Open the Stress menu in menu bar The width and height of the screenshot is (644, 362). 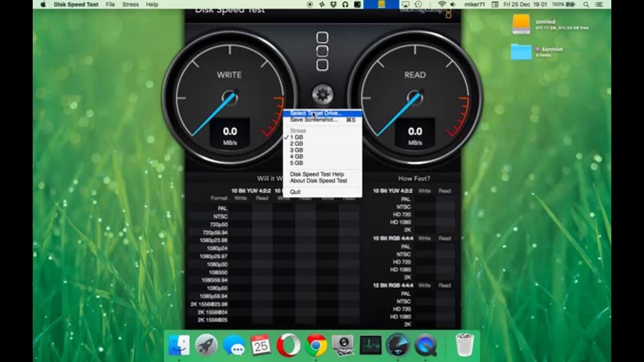(x=130, y=5)
